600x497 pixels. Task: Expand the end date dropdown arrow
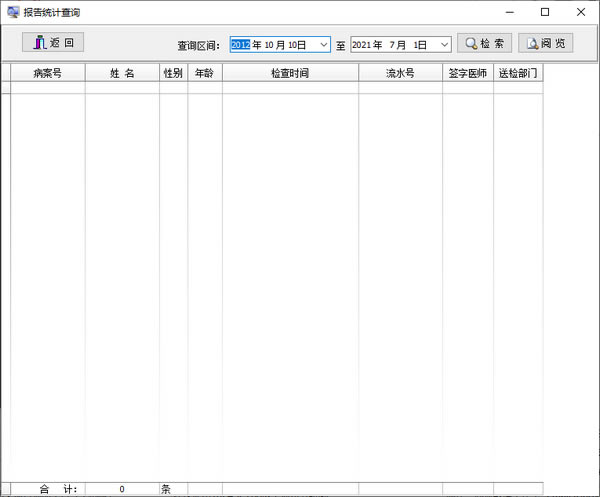click(x=443, y=45)
